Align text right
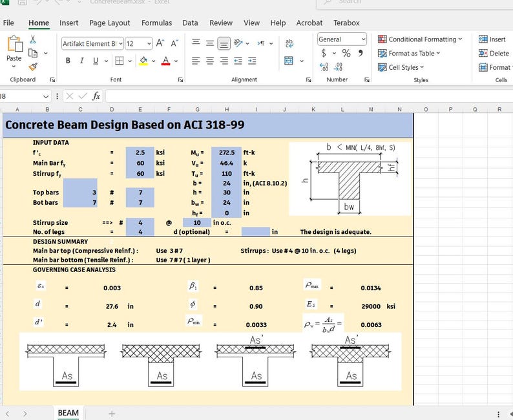The image size is (513, 420). pyautogui.click(x=224, y=61)
